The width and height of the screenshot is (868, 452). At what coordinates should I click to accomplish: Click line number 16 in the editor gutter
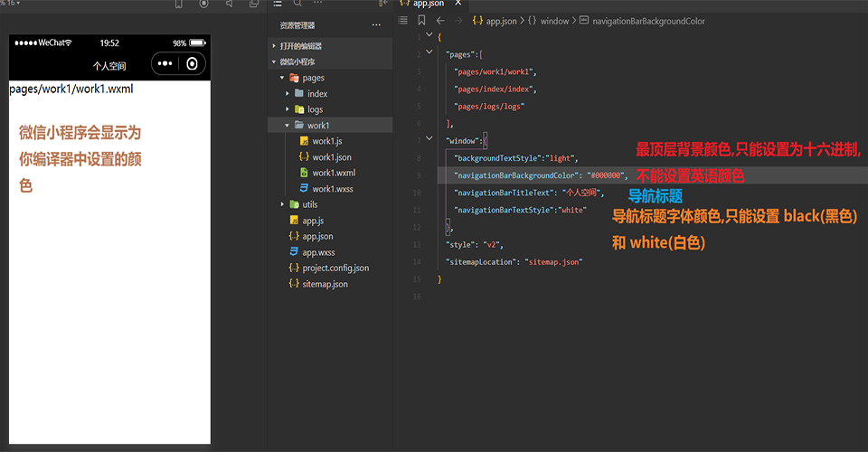pos(417,297)
